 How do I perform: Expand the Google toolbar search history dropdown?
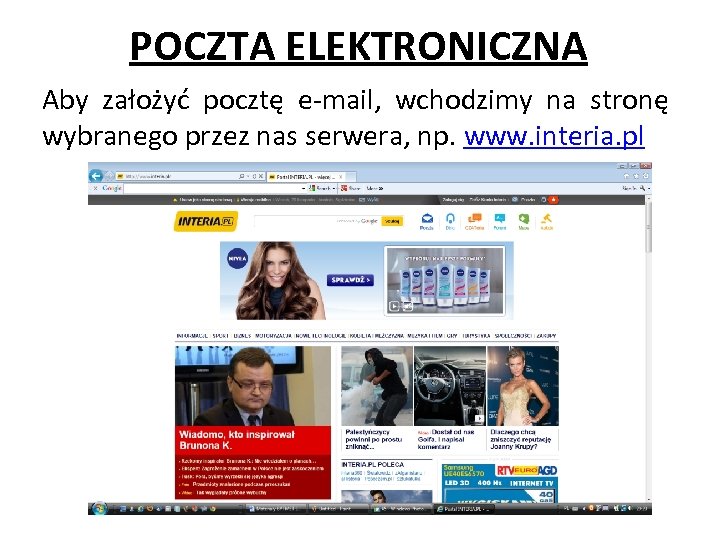click(x=304, y=189)
